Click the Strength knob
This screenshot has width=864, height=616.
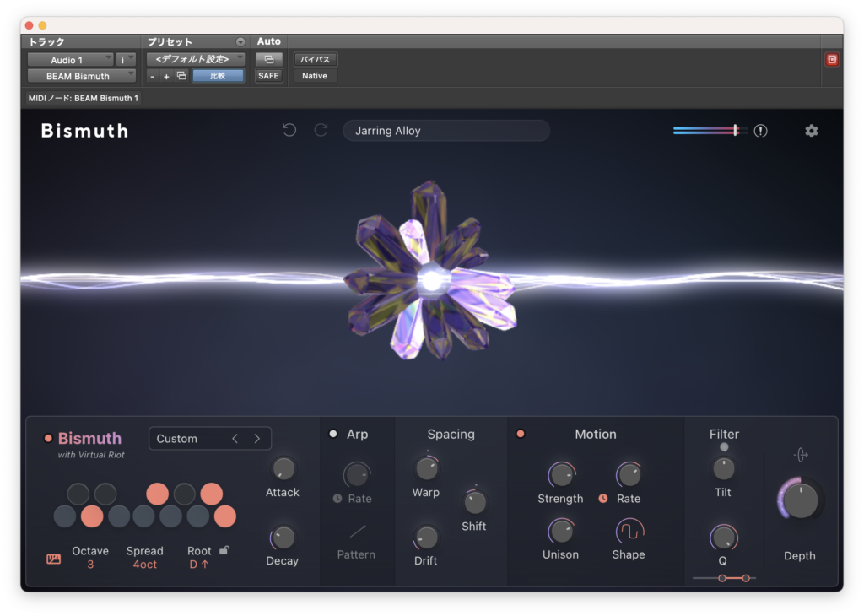(561, 475)
